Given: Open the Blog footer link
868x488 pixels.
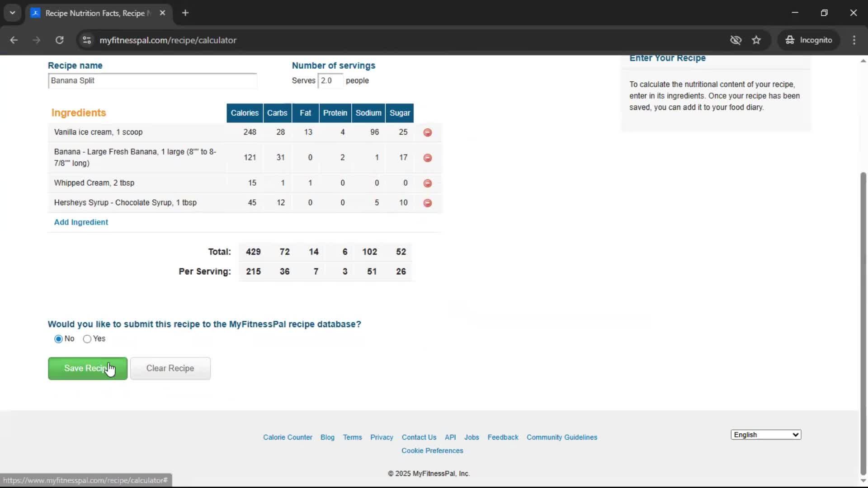Looking at the screenshot, I should (327, 437).
